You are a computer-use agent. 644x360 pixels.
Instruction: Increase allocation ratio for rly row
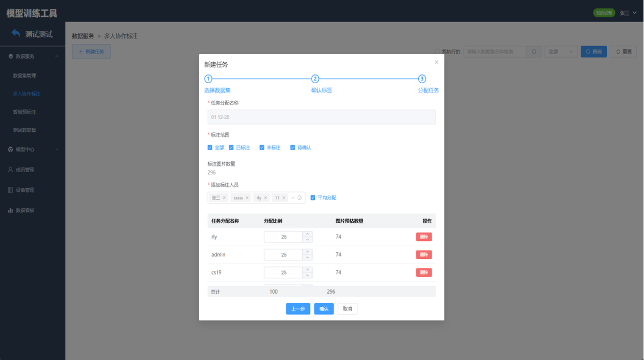pyautogui.click(x=307, y=234)
